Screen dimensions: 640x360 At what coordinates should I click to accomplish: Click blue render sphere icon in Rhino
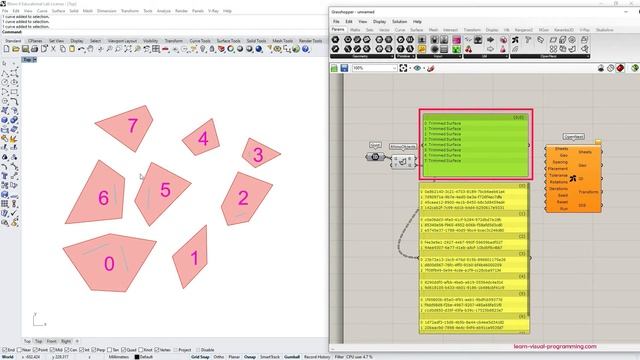pyautogui.click(x=259, y=49)
